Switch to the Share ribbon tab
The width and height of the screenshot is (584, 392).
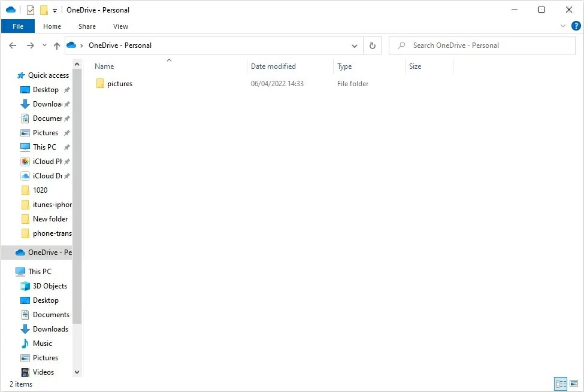click(87, 26)
